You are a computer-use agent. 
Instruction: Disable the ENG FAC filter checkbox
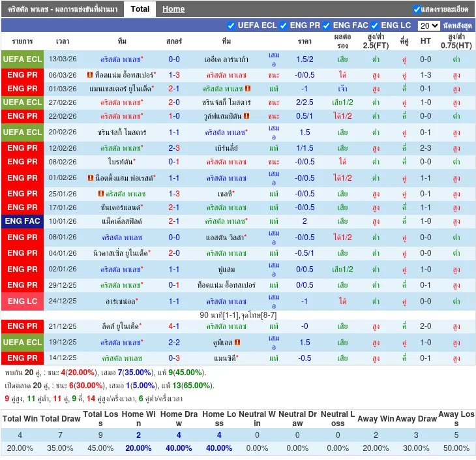click(327, 26)
